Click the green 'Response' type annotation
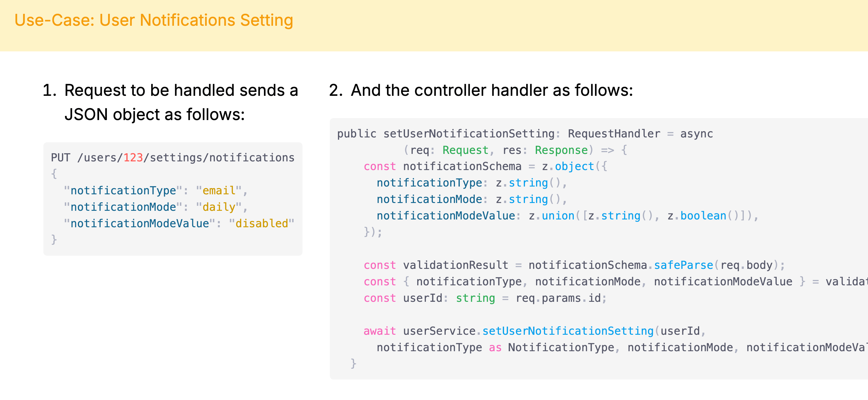 click(x=561, y=150)
